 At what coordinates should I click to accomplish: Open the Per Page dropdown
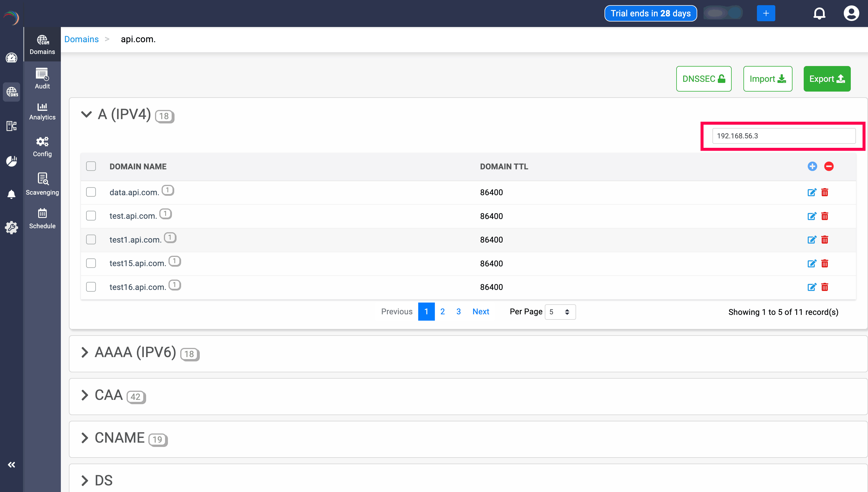560,312
